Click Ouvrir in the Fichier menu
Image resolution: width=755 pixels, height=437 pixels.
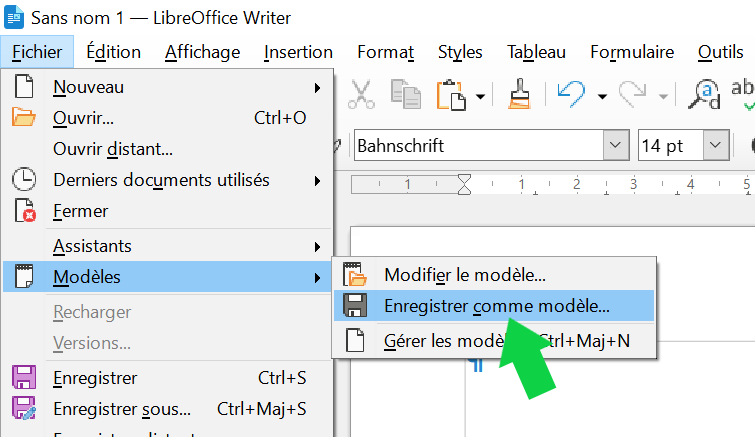pos(83,118)
